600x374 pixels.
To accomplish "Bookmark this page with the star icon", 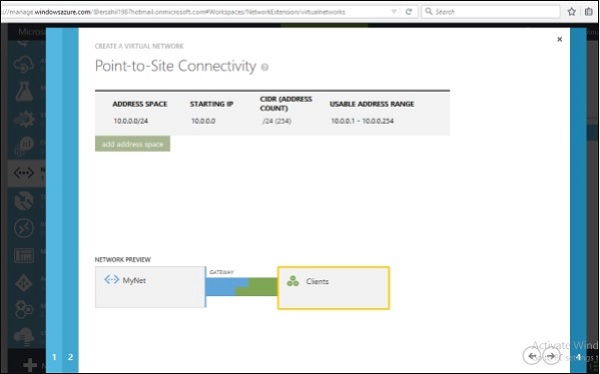I will click(572, 11).
